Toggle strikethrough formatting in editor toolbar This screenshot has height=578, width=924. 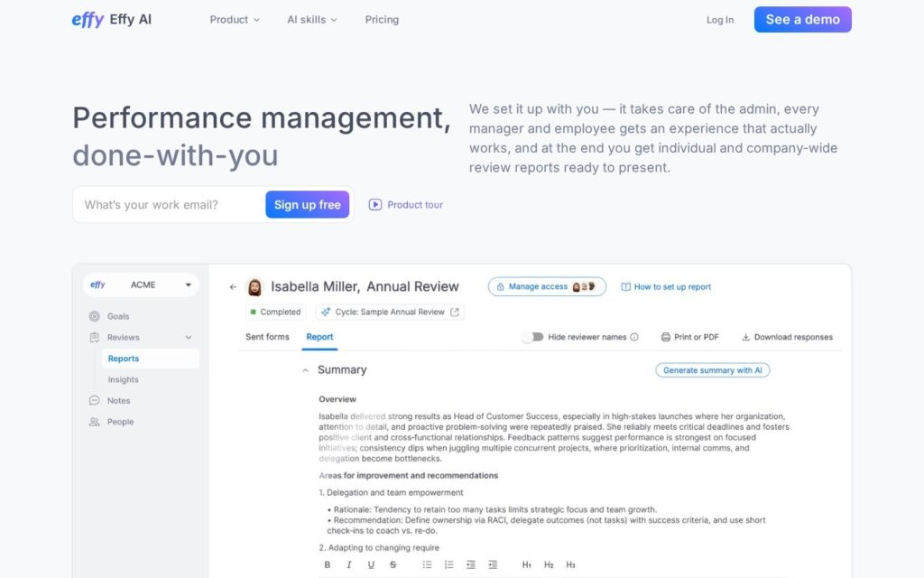coord(393,565)
